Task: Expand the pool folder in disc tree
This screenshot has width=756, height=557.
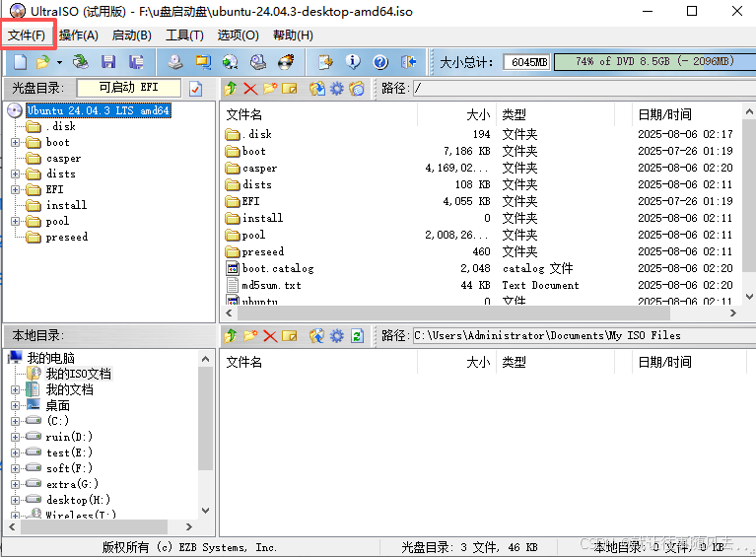Action: coord(16,222)
